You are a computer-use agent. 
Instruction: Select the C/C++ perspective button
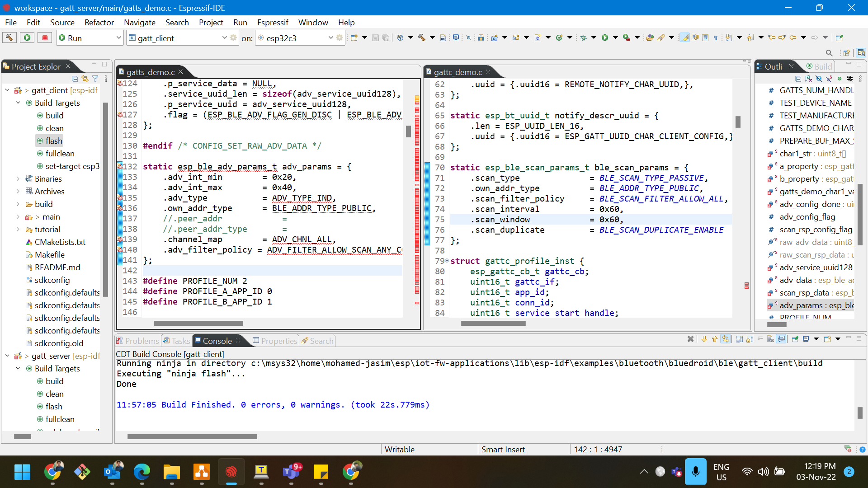(861, 53)
